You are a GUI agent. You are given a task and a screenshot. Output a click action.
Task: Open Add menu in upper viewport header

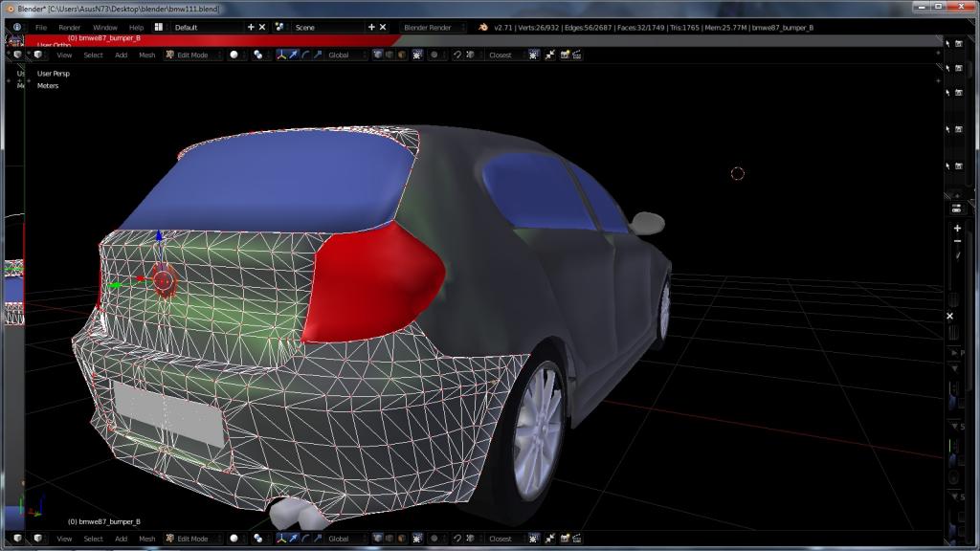pyautogui.click(x=121, y=55)
